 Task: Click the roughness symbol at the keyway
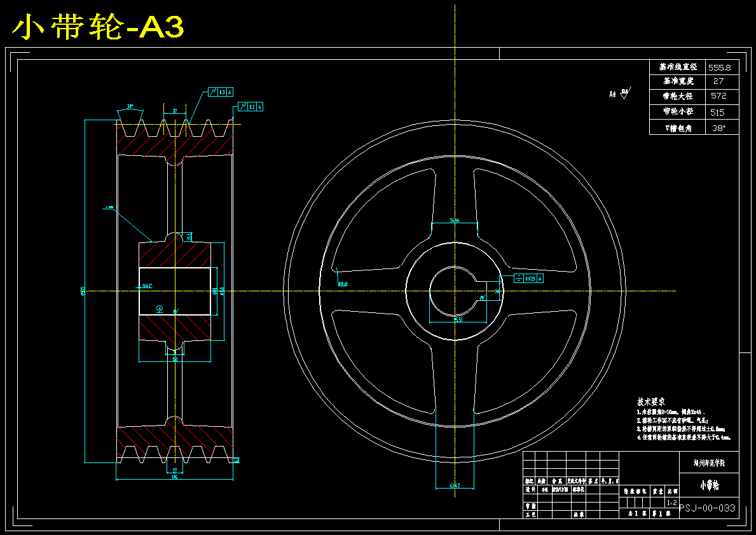481,297
